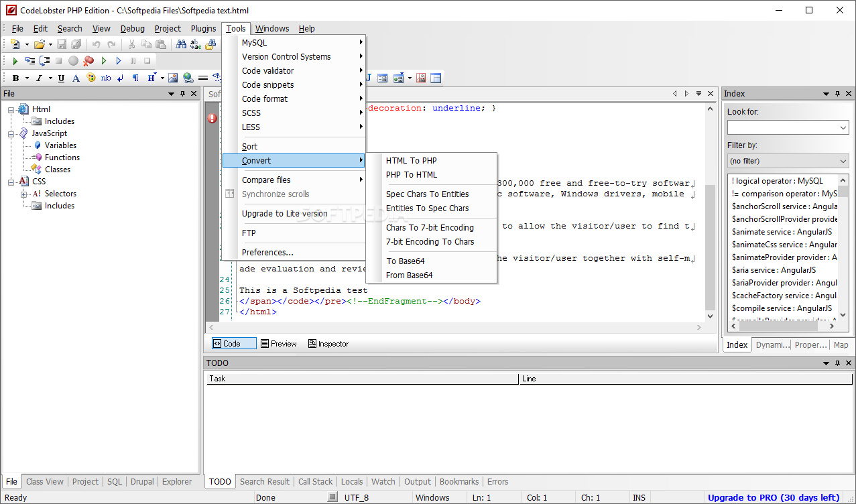The image size is (856, 504).
Task: Close the Index panel
Action: tap(849, 94)
